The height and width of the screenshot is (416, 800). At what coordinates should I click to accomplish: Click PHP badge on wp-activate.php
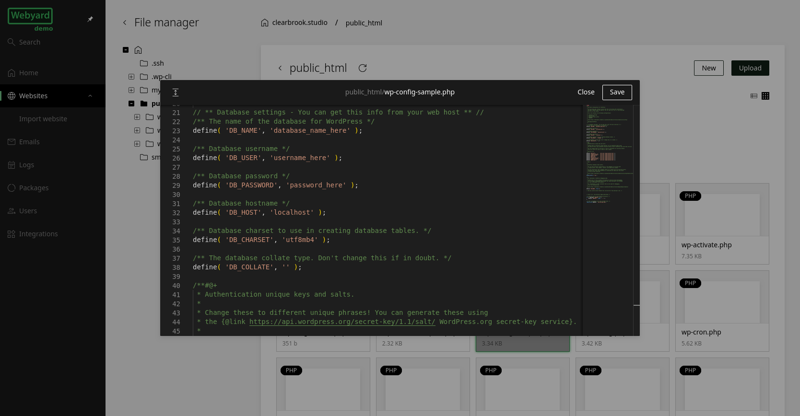pos(690,196)
